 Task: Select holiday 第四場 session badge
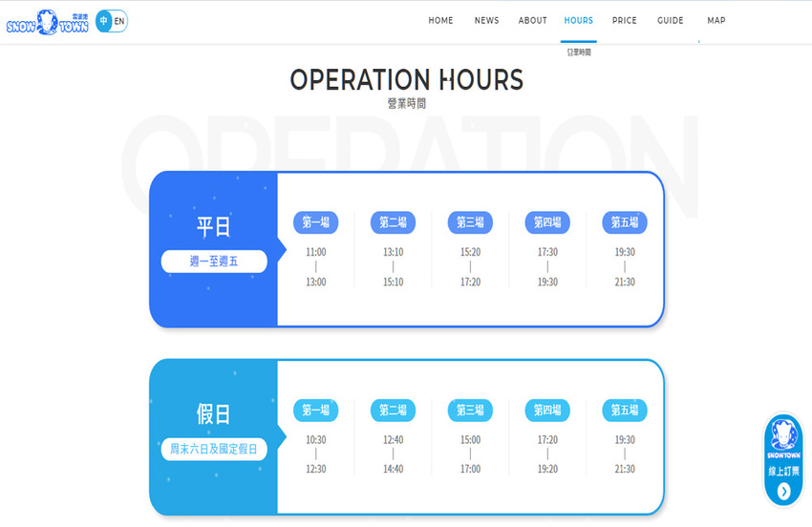547,411
